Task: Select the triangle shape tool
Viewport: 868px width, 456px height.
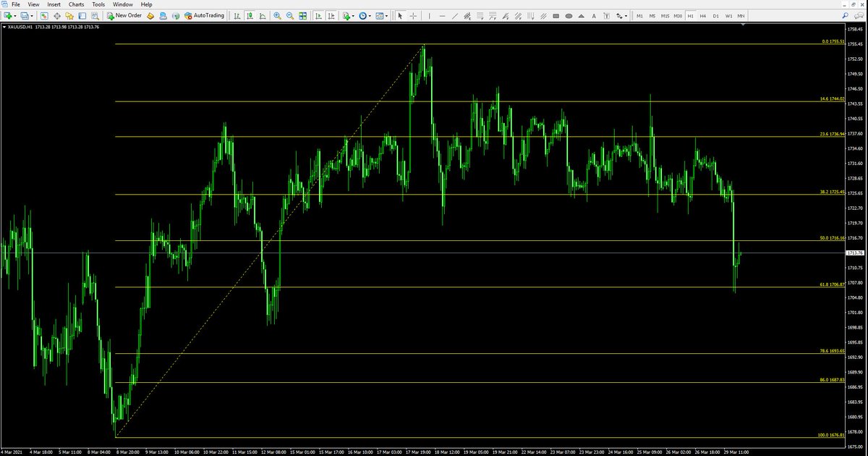Action: click(x=581, y=15)
